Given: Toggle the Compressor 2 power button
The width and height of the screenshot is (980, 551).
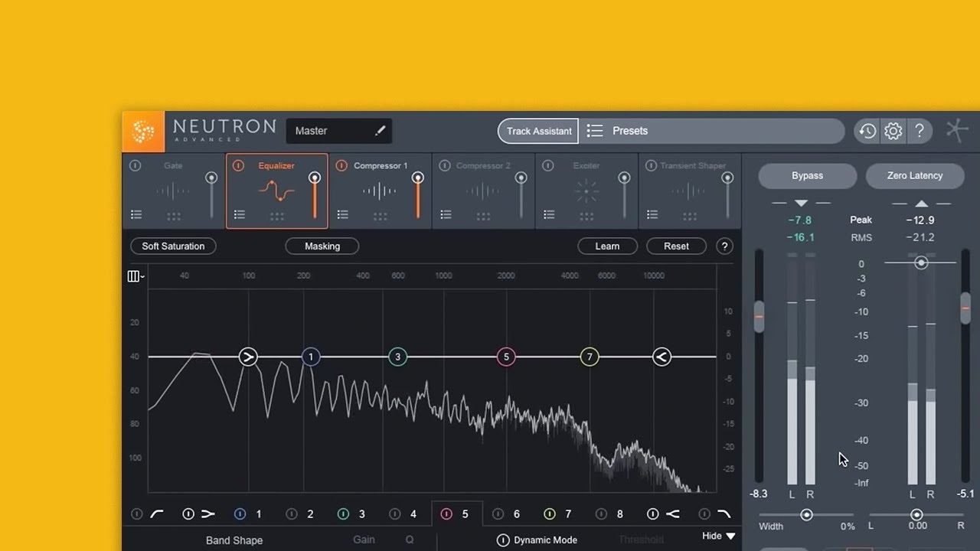Looking at the screenshot, I should 446,165.
